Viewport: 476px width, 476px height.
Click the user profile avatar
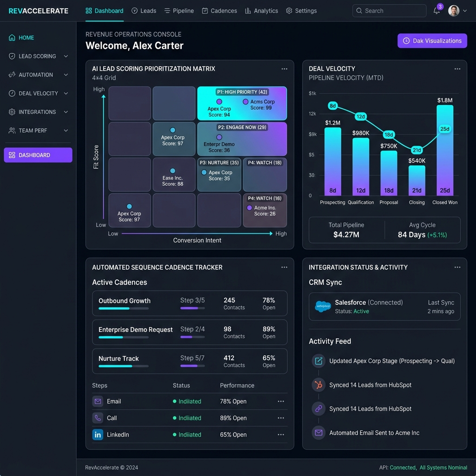(x=454, y=11)
